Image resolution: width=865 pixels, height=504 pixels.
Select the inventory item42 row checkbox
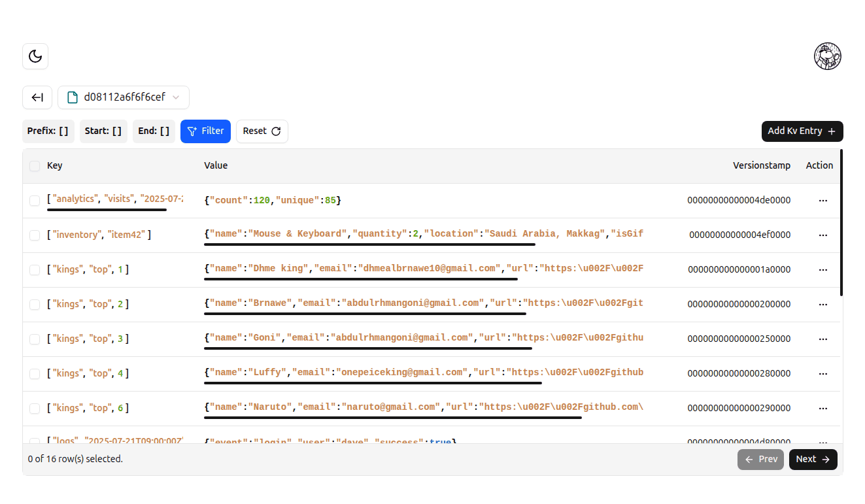click(35, 235)
